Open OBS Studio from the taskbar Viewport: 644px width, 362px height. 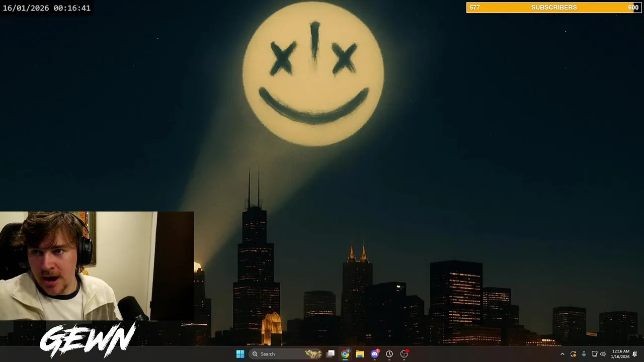(404, 354)
